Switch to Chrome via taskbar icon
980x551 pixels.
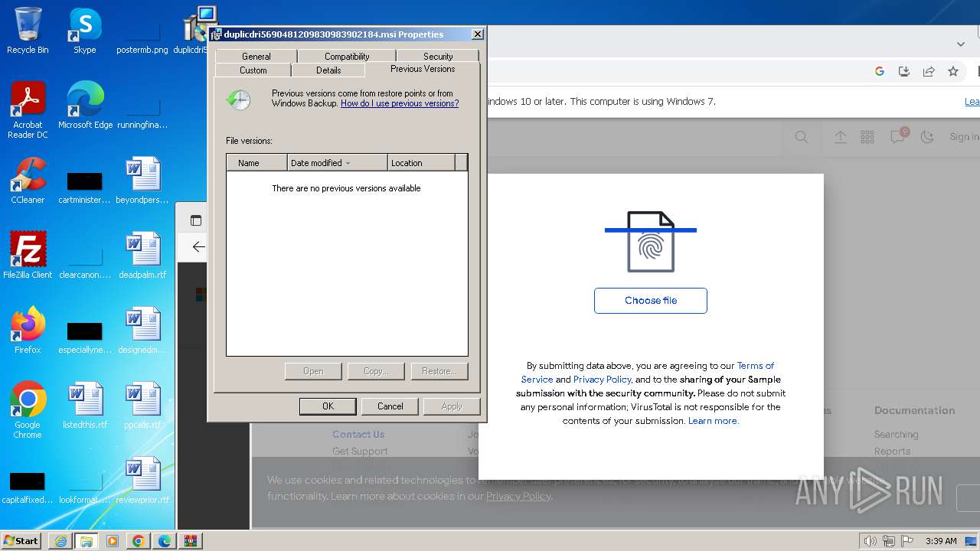pos(139,541)
